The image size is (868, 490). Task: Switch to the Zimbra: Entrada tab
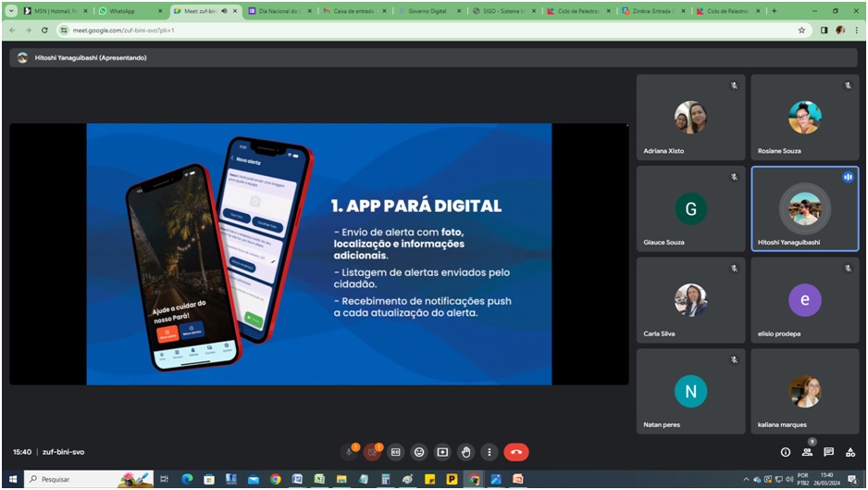(x=653, y=11)
